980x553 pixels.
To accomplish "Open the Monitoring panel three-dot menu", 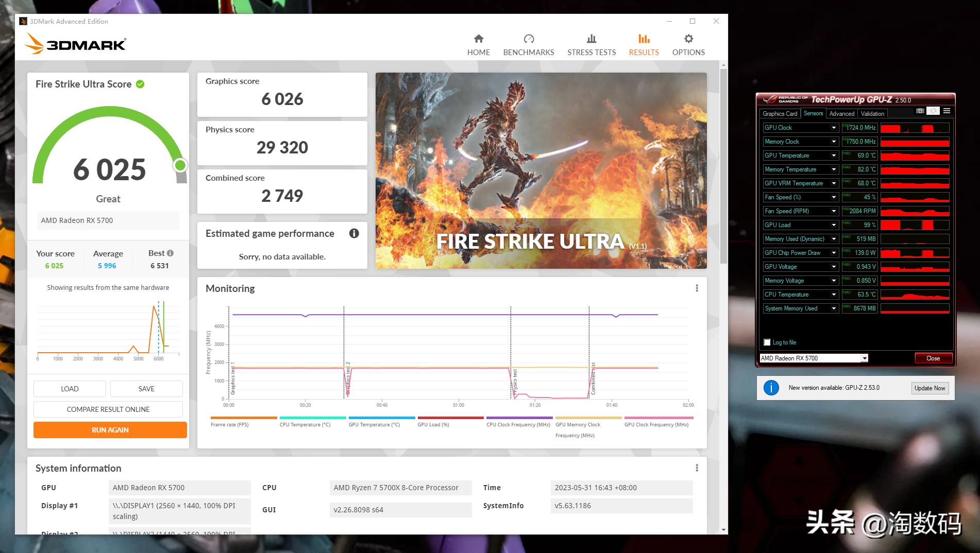I will (697, 288).
